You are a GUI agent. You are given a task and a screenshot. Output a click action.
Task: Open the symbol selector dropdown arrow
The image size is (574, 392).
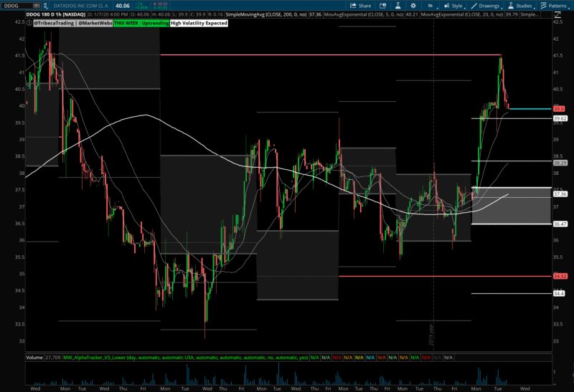37,6
